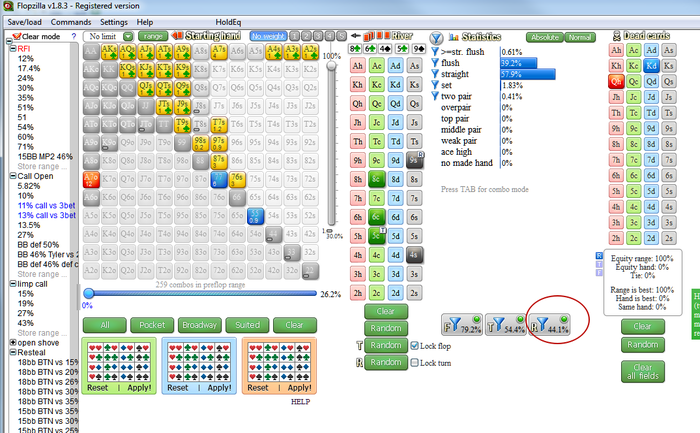Screen dimensions: 700x433
Task: Click the Suited hands button
Action: pos(247,325)
